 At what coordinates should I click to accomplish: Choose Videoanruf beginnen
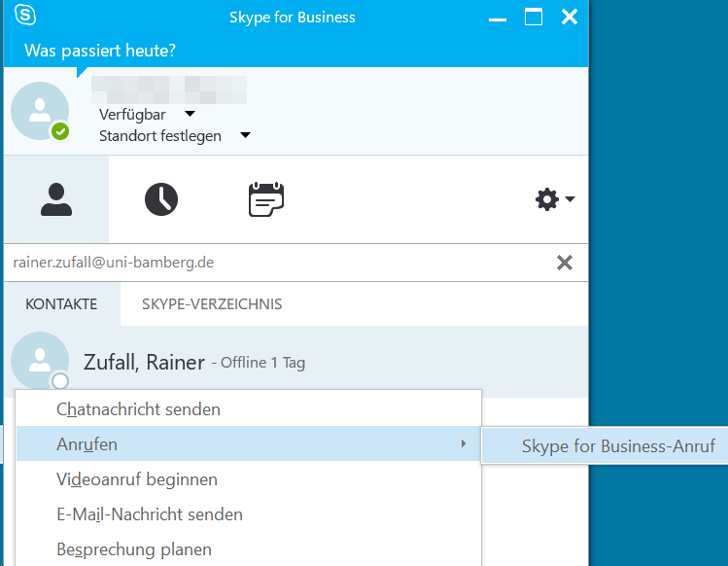(249, 479)
